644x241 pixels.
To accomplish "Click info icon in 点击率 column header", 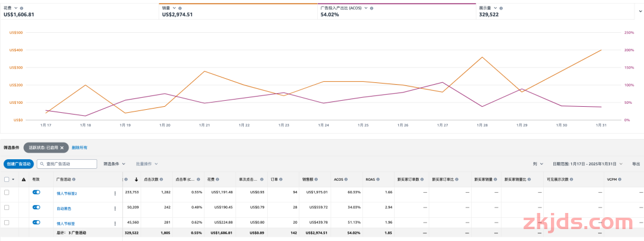I will 198,180.
